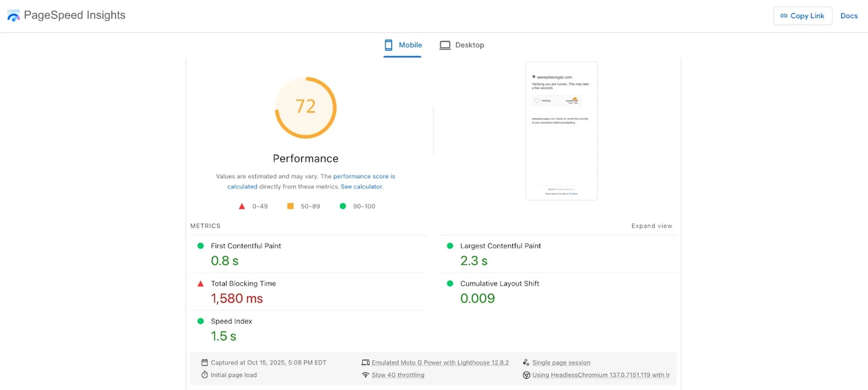Click the Chromium icon beside HeadlessChromium version

click(526, 375)
